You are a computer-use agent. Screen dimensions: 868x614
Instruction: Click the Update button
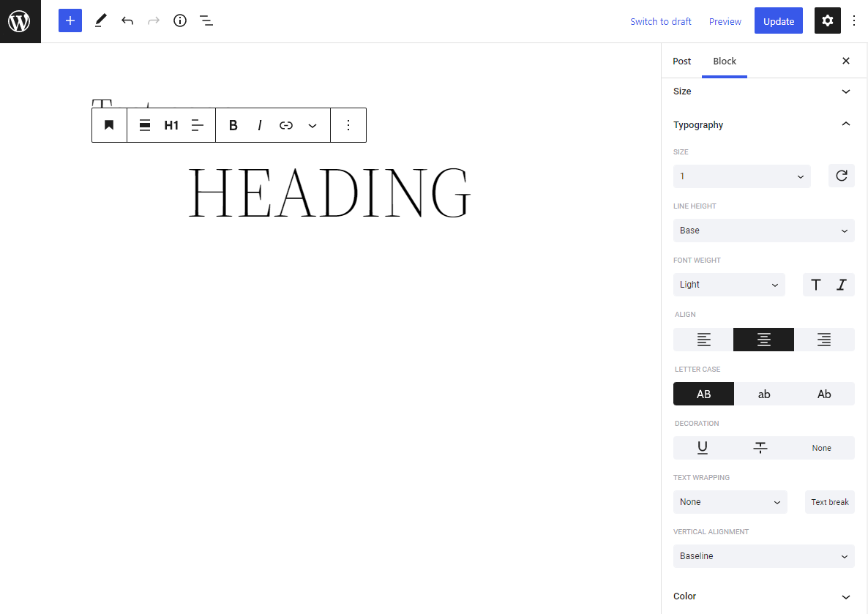tap(778, 21)
